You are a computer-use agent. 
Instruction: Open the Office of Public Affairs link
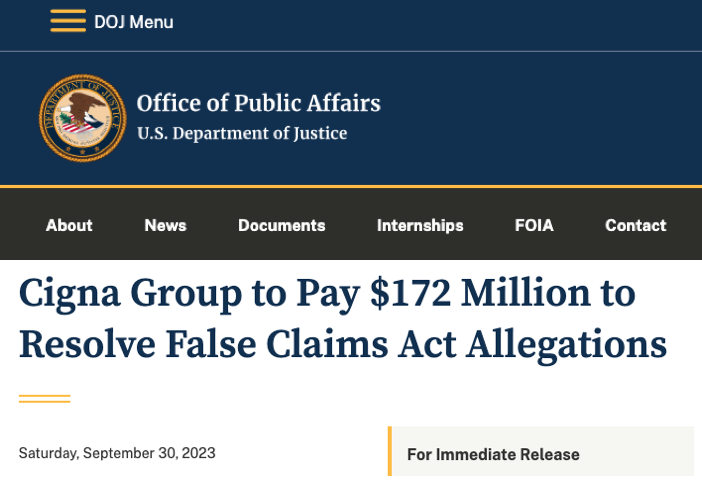point(258,103)
